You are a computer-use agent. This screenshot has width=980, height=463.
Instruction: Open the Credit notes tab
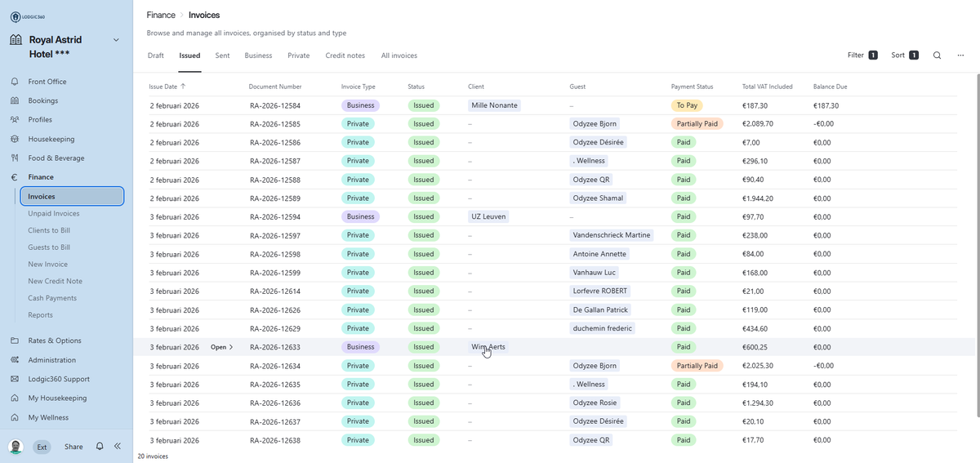[x=345, y=56]
